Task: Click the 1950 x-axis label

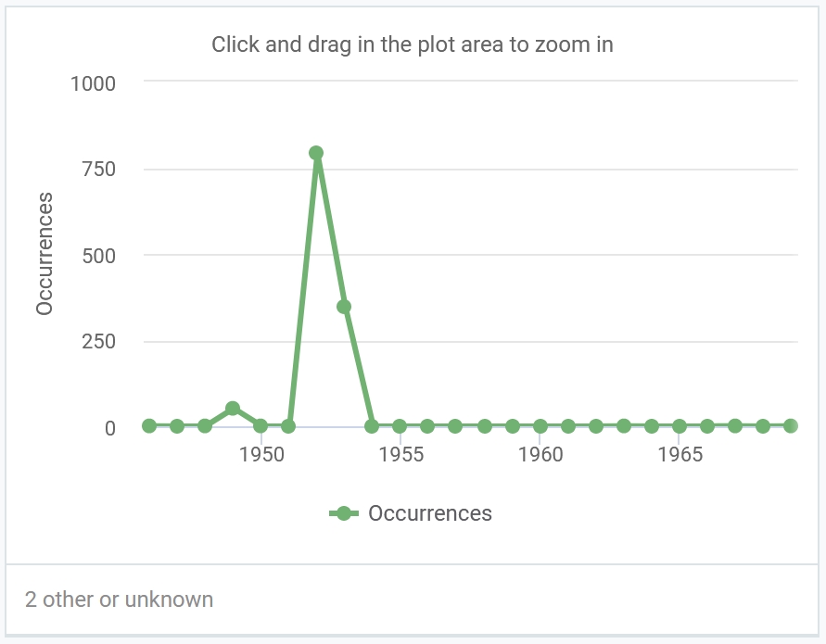Action: (x=261, y=454)
